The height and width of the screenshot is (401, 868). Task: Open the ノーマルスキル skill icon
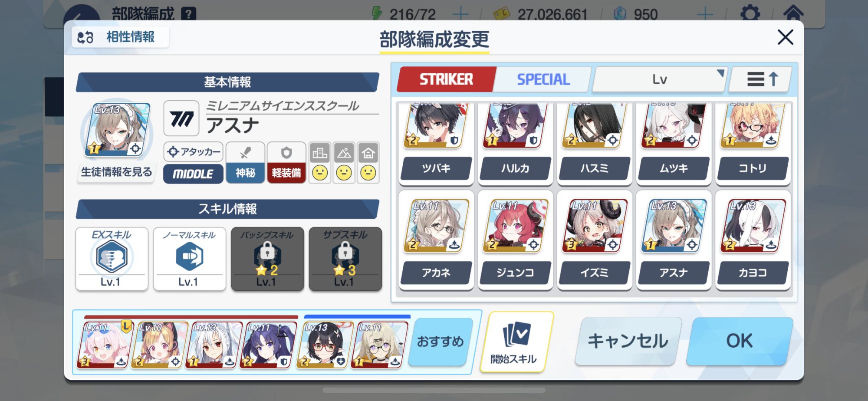(190, 256)
